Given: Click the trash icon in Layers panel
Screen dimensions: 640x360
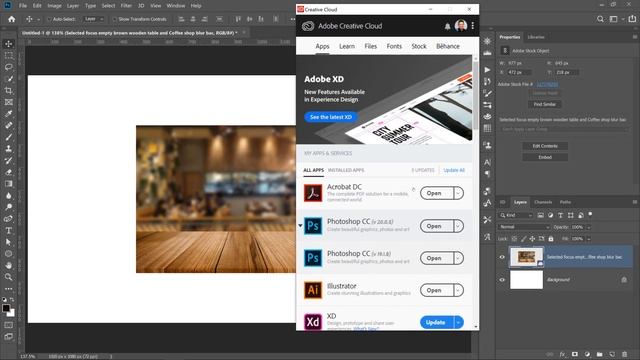Looking at the screenshot, I should click(624, 354).
